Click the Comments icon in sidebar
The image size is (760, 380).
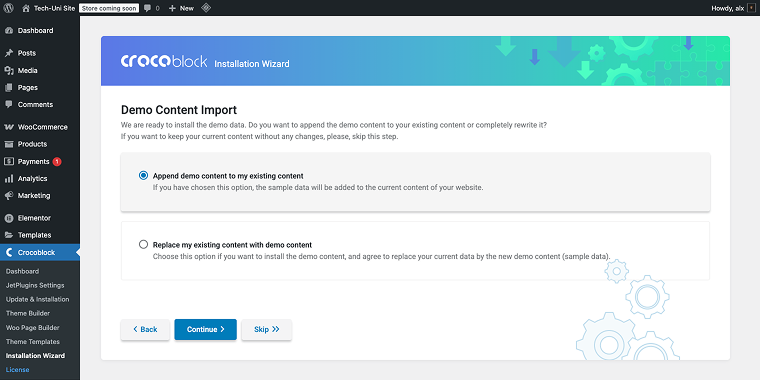coord(9,105)
